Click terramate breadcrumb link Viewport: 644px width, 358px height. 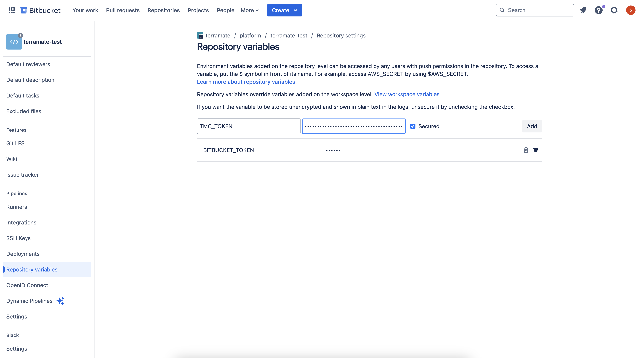tap(218, 35)
